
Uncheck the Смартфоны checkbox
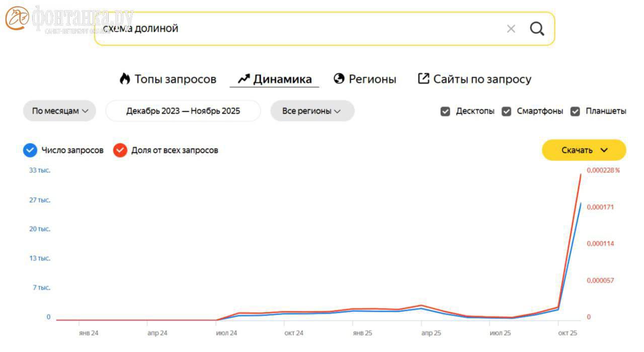507,111
